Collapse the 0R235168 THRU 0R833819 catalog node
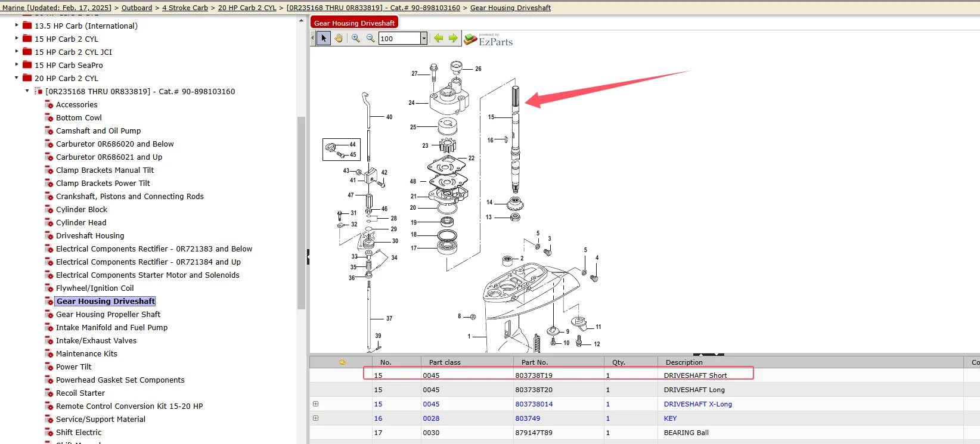Screen dimensions: 980x444 click(27, 91)
